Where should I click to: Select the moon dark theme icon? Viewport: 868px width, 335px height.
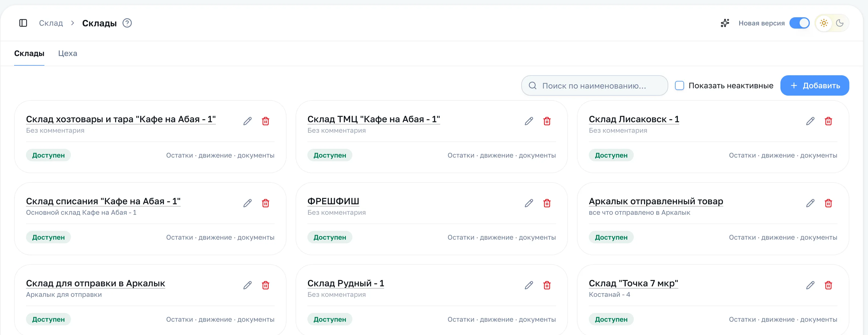point(840,23)
